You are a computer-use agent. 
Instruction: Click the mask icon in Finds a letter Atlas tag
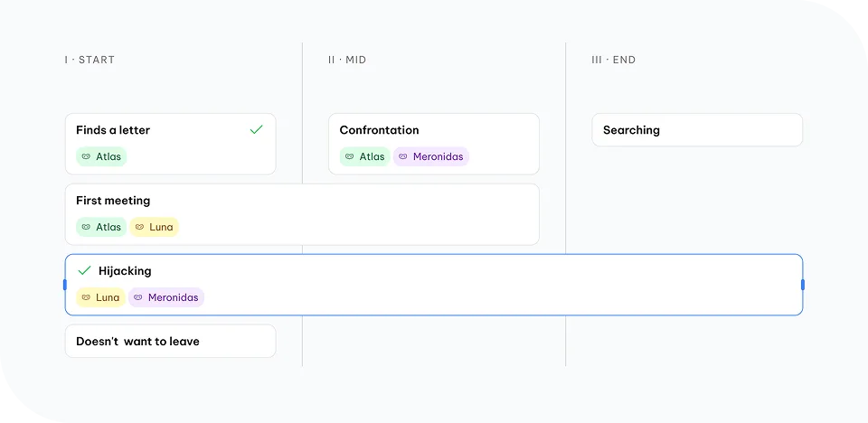(86, 156)
